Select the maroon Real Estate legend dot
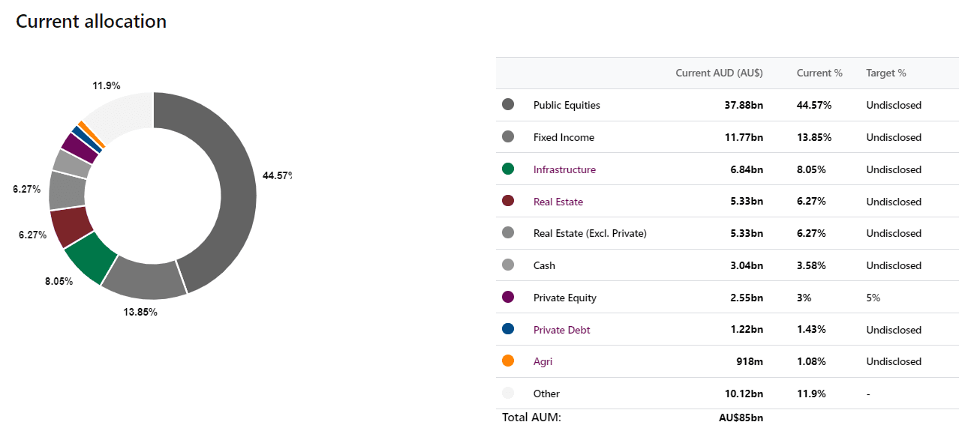The height and width of the screenshot is (437, 980). [x=508, y=202]
